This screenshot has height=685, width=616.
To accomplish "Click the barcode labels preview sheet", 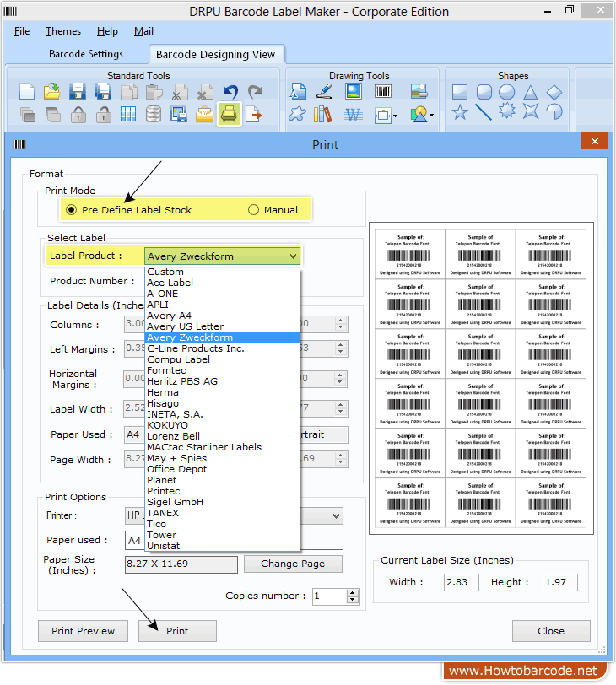I will pyautogui.click(x=481, y=378).
